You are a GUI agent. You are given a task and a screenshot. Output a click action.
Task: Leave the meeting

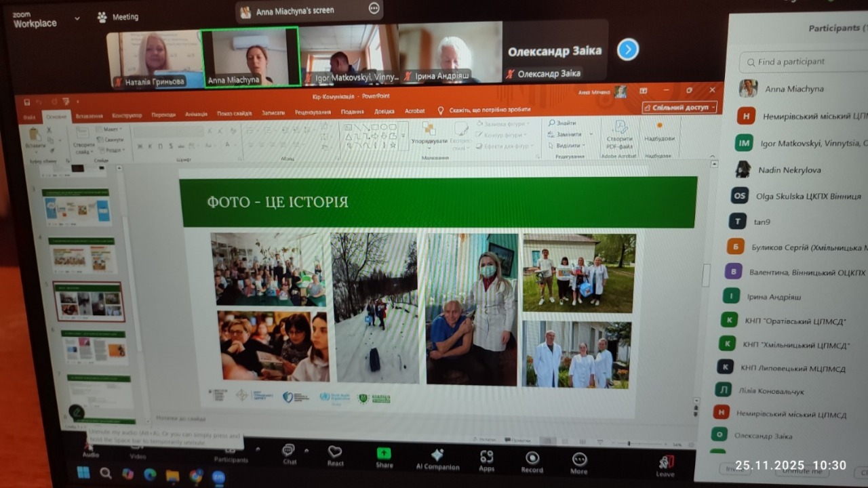(x=665, y=464)
